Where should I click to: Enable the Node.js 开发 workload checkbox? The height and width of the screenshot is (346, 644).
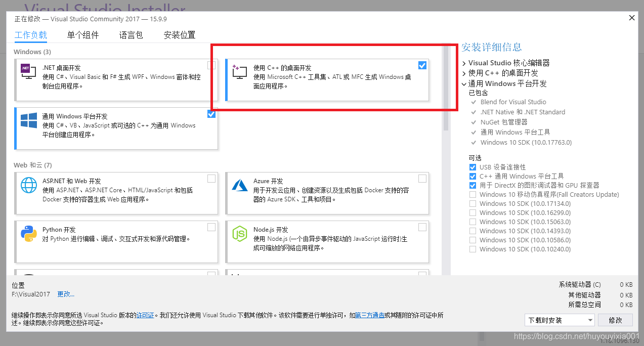pos(422,227)
